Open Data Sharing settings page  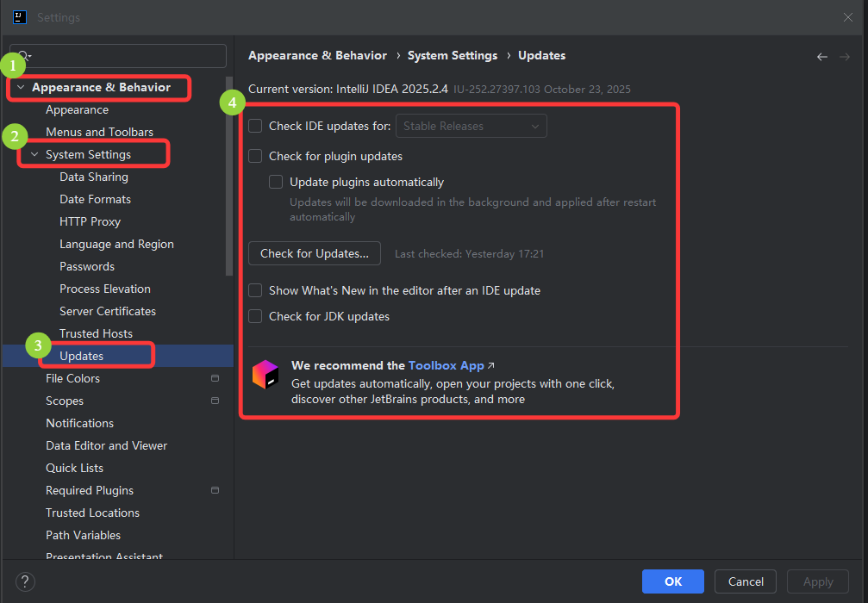[x=94, y=177]
